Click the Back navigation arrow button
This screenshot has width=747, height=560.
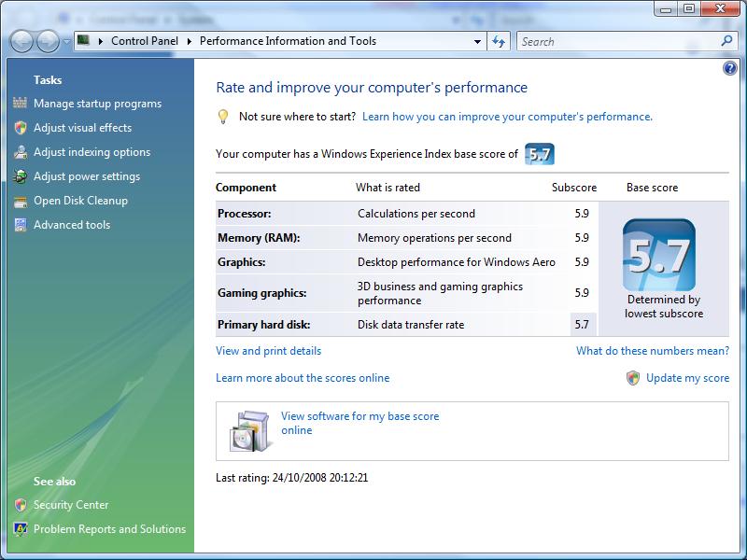(x=21, y=41)
